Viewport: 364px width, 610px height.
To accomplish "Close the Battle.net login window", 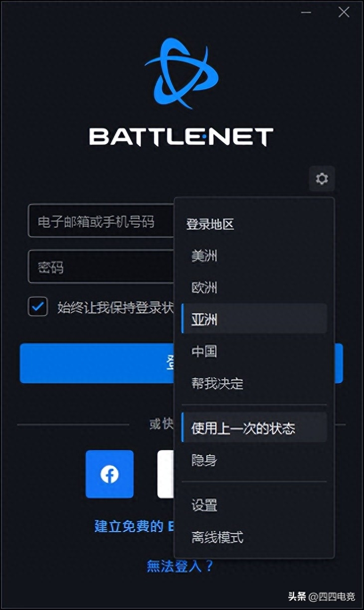I will [344, 12].
